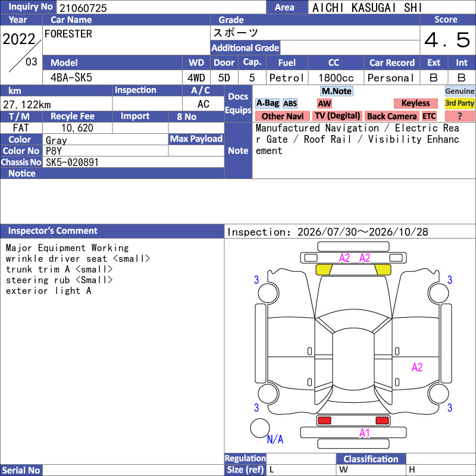The width and height of the screenshot is (476, 476).
Task: Toggle the yellow 3rd Party tag
Action: tap(459, 103)
